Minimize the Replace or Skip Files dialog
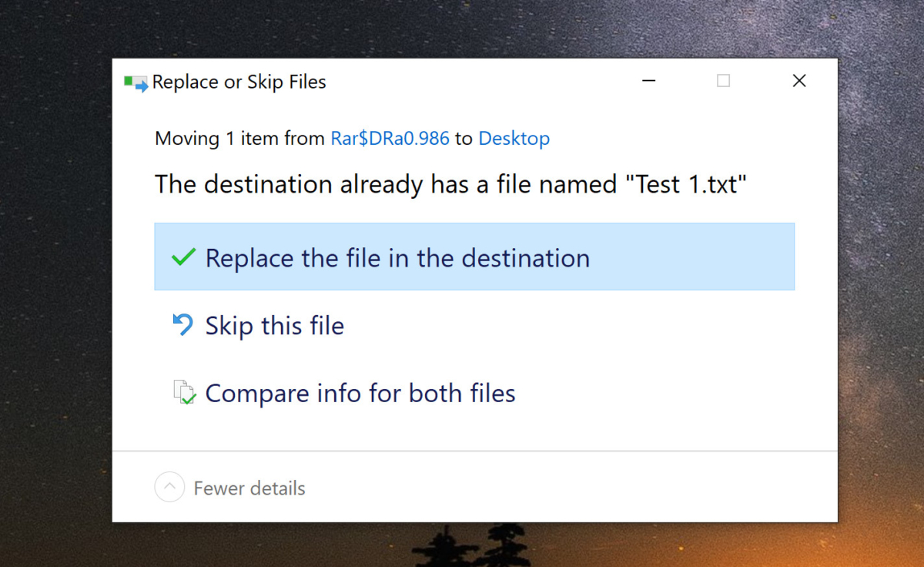Screen dimensions: 924x567 (x=648, y=80)
